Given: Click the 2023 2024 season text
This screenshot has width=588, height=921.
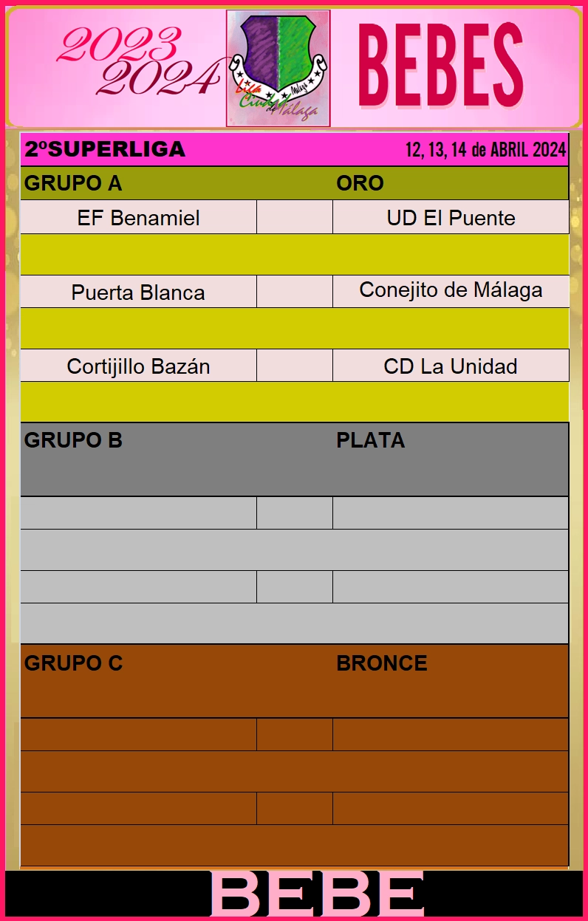Looking at the screenshot, I should tap(138, 62).
